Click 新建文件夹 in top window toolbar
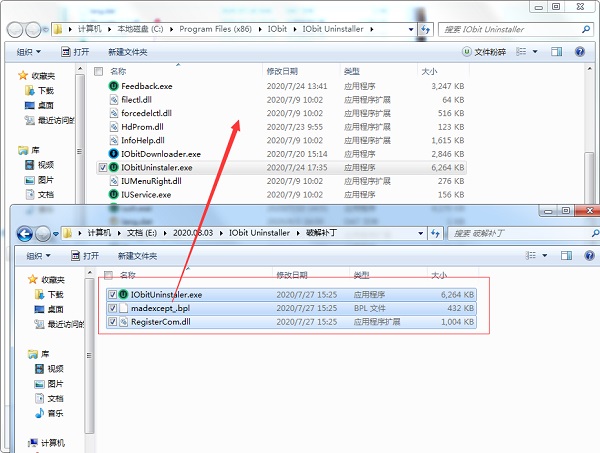The image size is (600, 453). (x=126, y=52)
